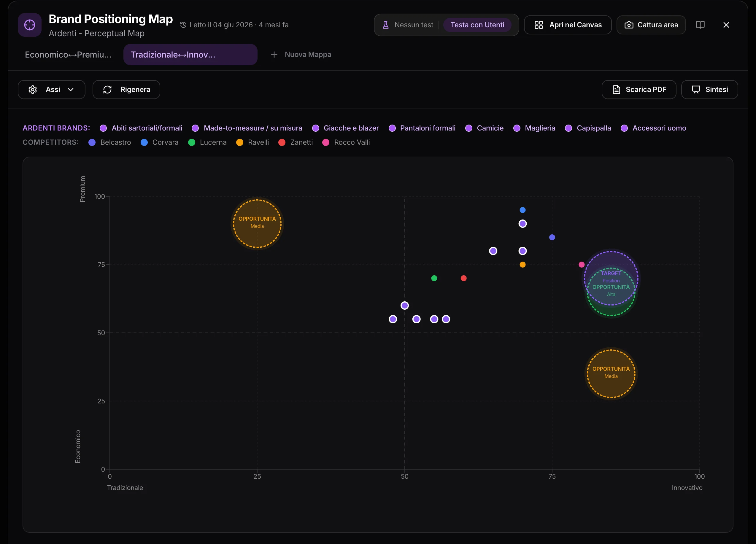Open the map with Apri nel Canvas

[568, 25]
